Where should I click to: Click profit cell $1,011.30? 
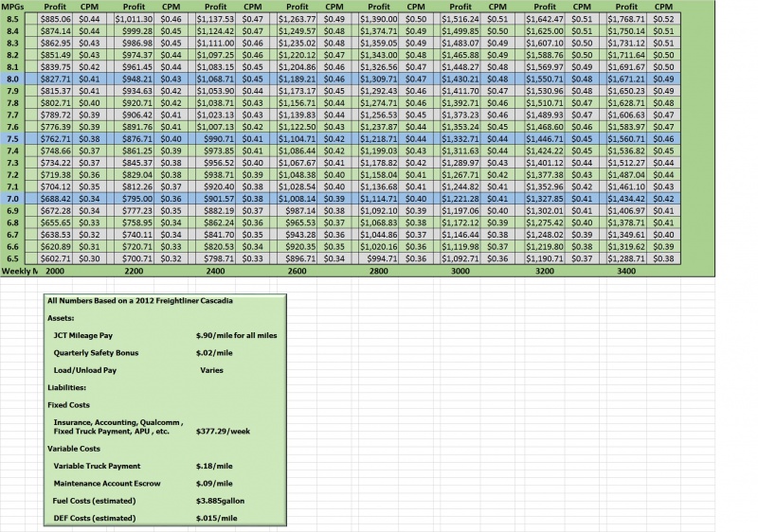(x=134, y=19)
